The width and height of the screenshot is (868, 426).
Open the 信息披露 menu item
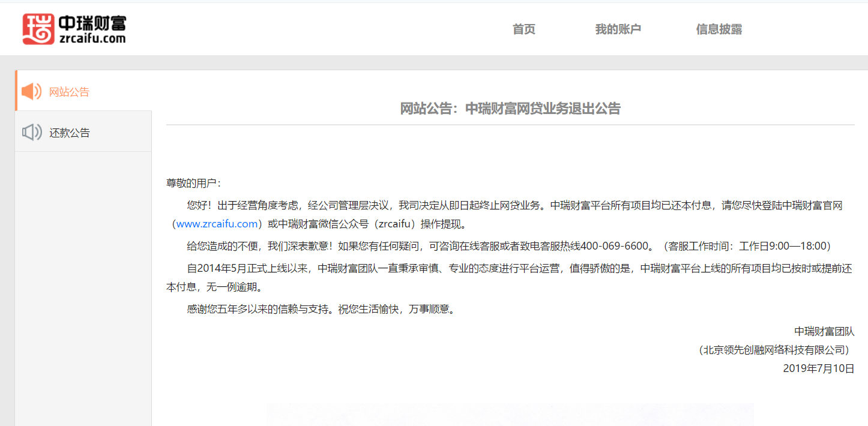tap(719, 28)
